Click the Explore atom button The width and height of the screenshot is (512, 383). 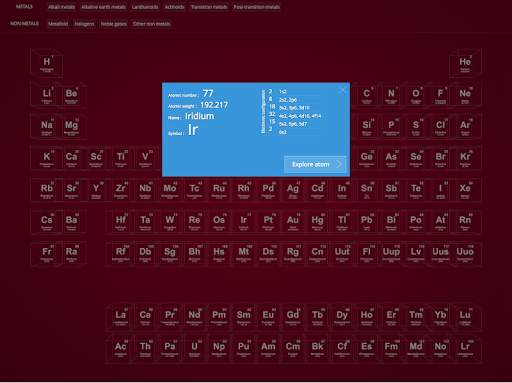point(315,164)
